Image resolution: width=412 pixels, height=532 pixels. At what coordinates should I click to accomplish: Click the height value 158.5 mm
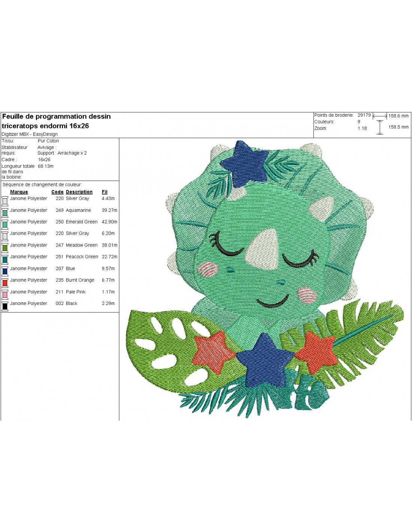[399, 127]
